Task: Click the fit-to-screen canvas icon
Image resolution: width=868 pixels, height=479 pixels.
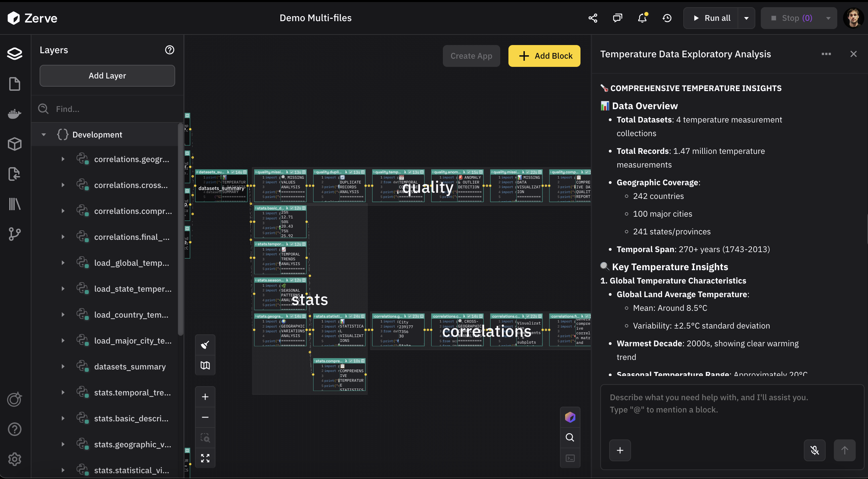Action: coord(205,458)
